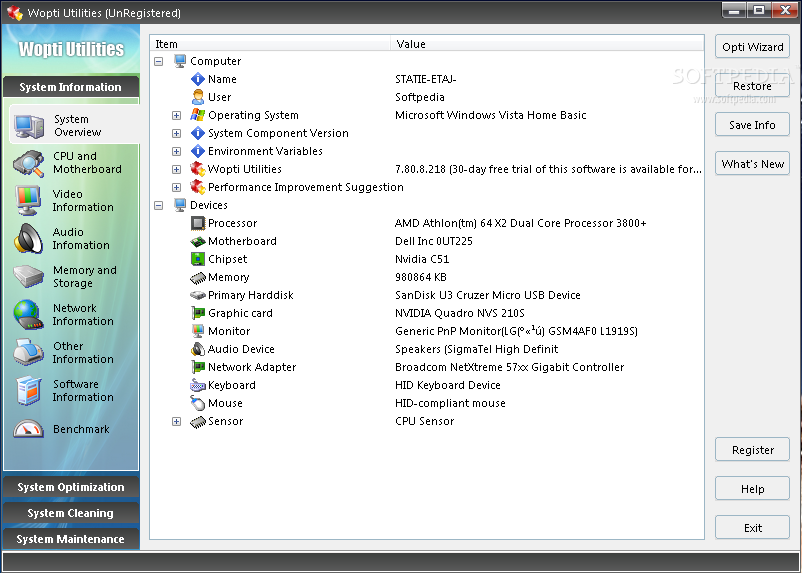Open Other Information printer icon
This screenshot has width=802, height=573.
point(28,352)
